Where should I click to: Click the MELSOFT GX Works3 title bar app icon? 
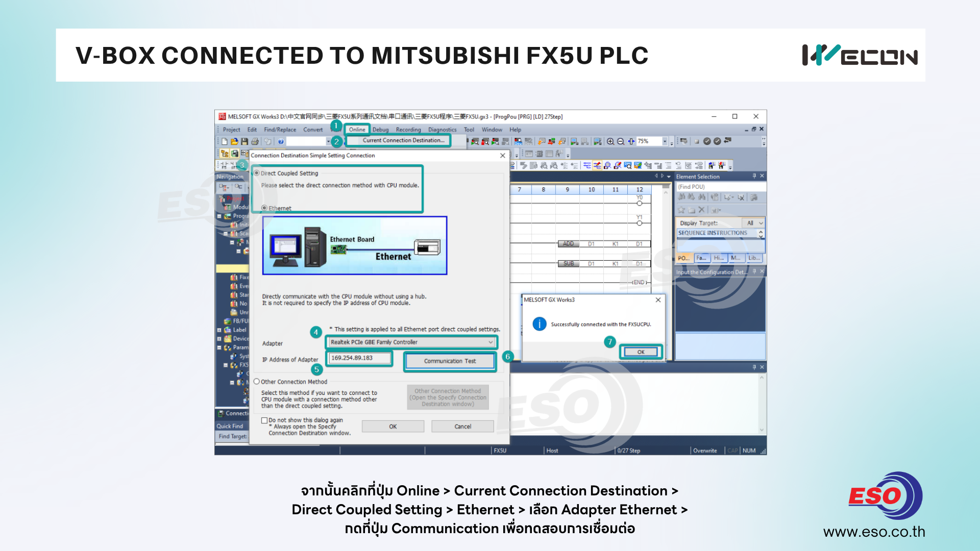[x=222, y=117]
